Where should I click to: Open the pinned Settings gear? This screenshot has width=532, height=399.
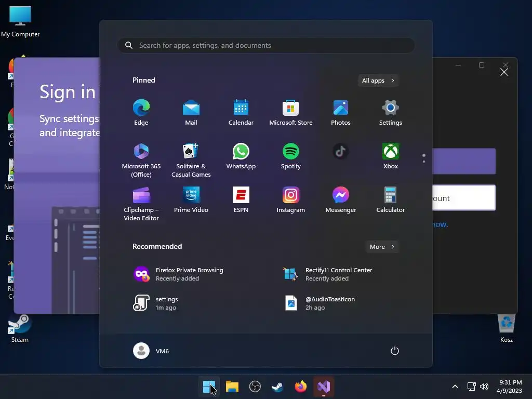point(391,113)
